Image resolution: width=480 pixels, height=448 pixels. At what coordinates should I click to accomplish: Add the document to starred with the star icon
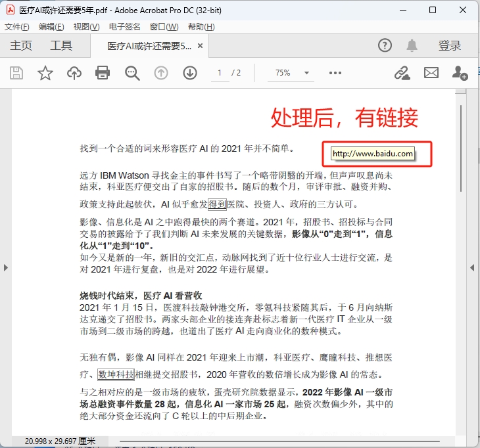45,73
